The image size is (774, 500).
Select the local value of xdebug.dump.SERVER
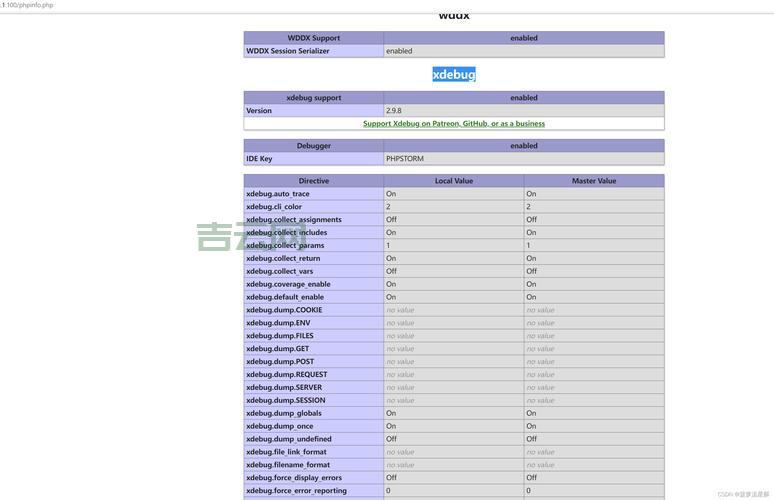coord(400,387)
